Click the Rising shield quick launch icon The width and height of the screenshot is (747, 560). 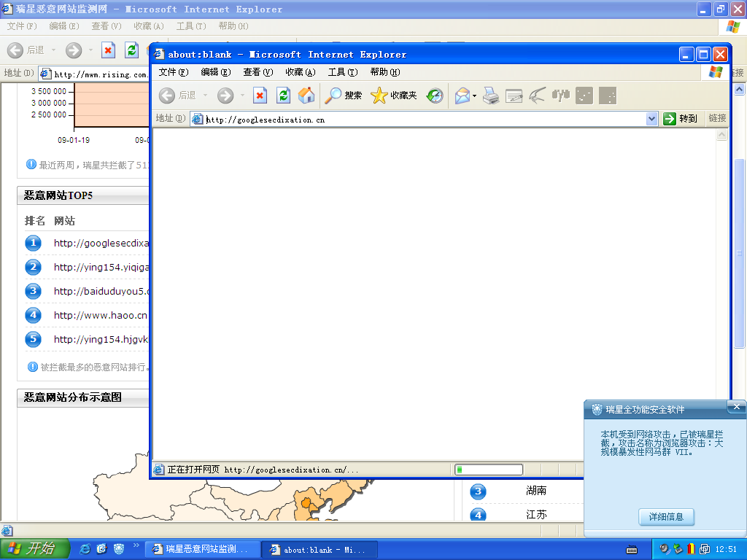(x=119, y=549)
